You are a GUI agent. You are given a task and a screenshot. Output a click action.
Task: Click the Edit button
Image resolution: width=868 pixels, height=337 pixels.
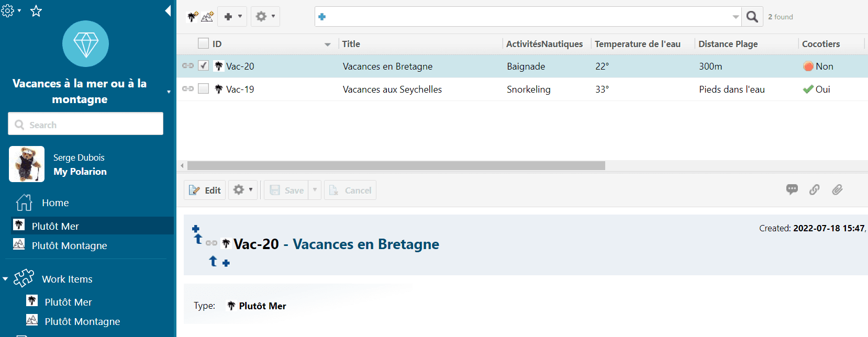205,190
